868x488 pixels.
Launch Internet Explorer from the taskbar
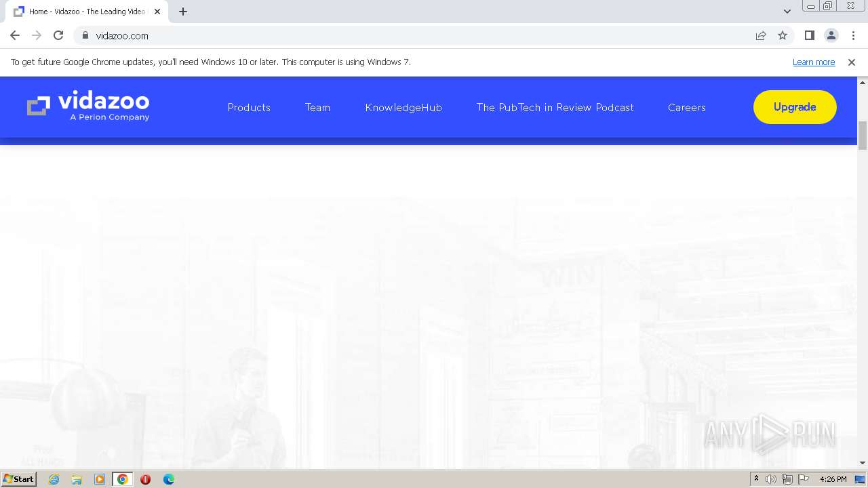(x=54, y=479)
